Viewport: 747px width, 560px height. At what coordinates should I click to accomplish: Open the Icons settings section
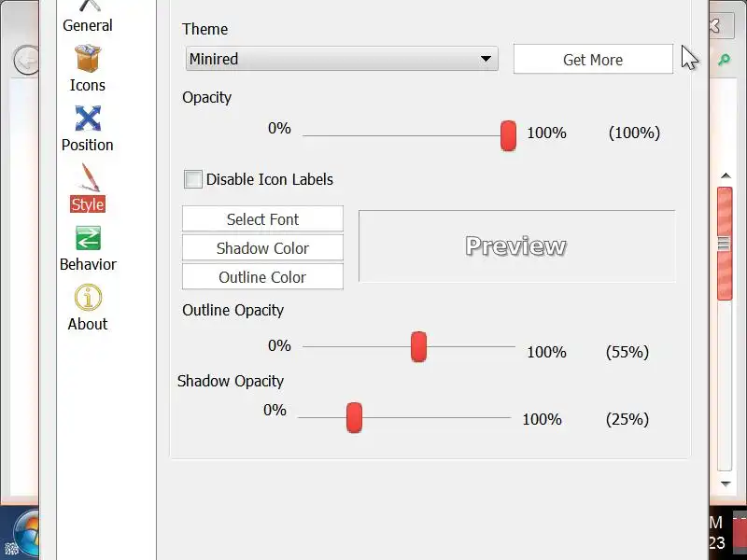coord(88,68)
